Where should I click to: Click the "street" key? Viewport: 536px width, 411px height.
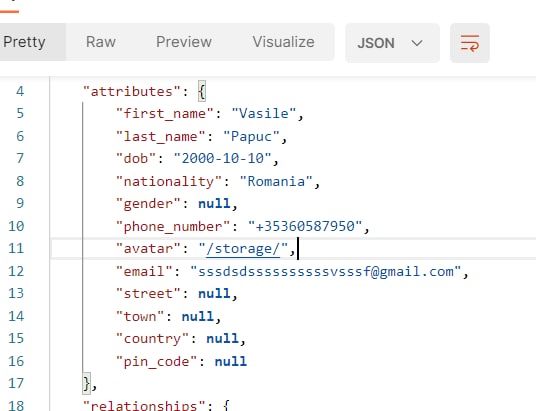coord(148,294)
